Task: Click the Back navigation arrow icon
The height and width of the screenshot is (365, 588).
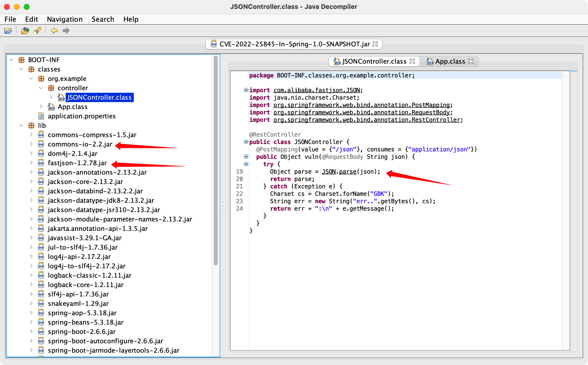Action: click(54, 31)
